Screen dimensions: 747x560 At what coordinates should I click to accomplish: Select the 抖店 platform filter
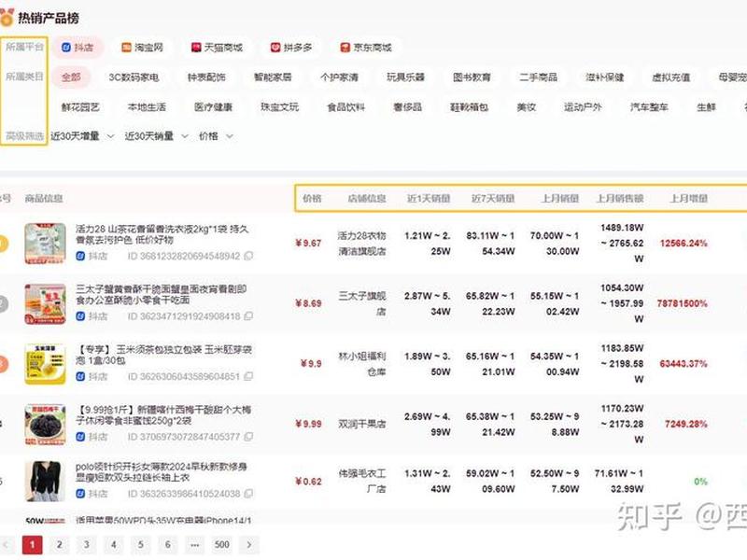point(78,48)
